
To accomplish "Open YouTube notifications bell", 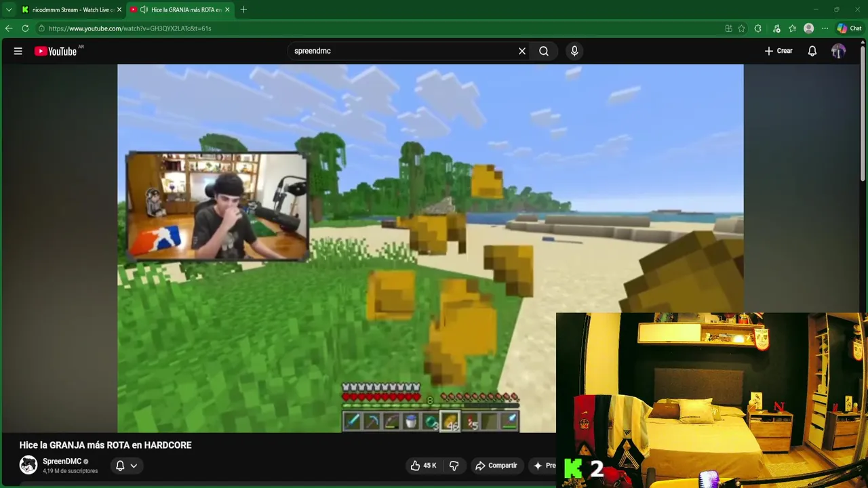I will 812,51.
